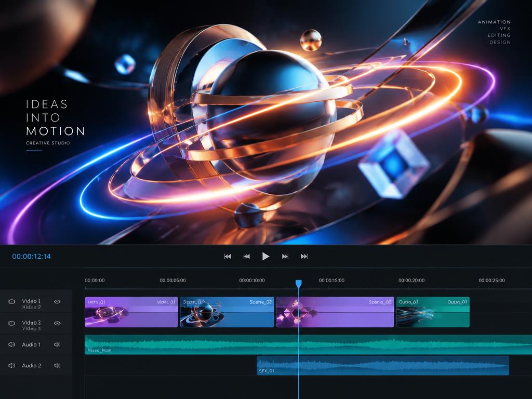The image size is (532, 399).
Task: Click the oval icon left of the Video 1 label
Action: [x=11, y=301]
